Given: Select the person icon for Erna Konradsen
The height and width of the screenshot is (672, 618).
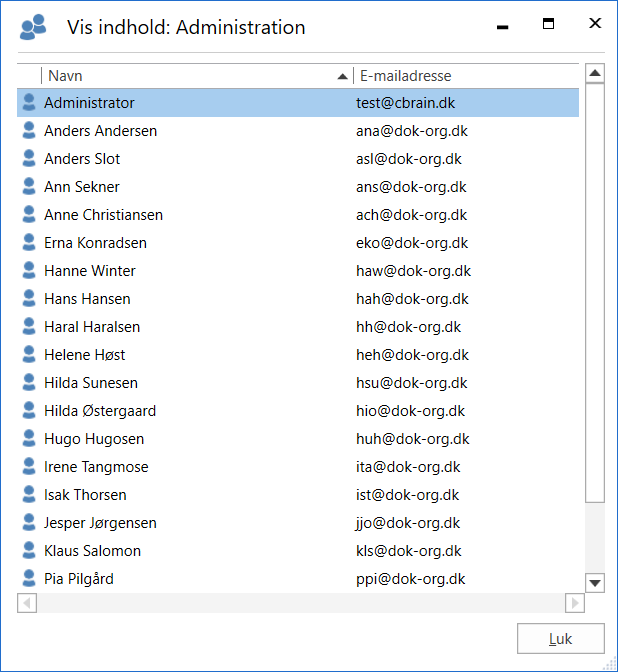Looking at the screenshot, I should (29, 243).
